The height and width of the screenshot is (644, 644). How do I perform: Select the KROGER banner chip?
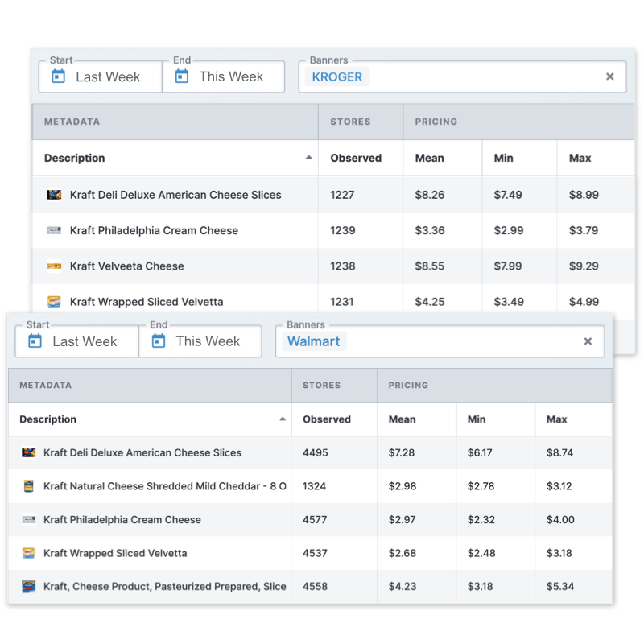(x=337, y=76)
